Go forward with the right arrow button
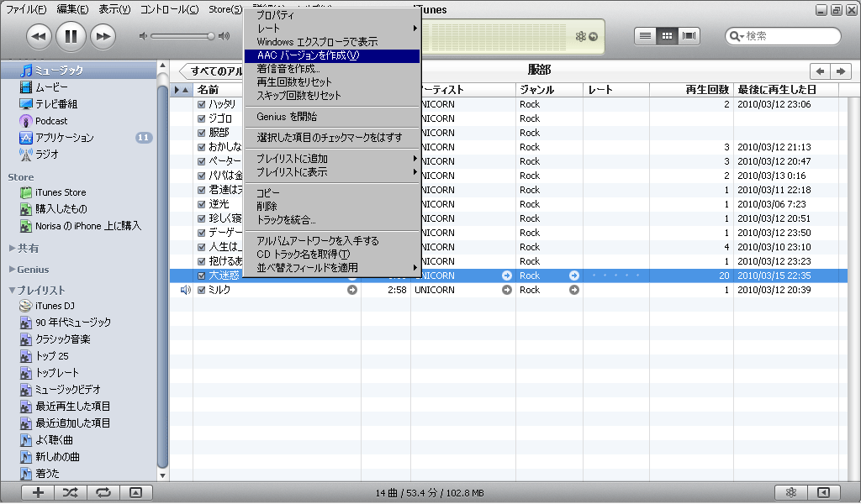This screenshot has width=861, height=504. pyautogui.click(x=841, y=71)
